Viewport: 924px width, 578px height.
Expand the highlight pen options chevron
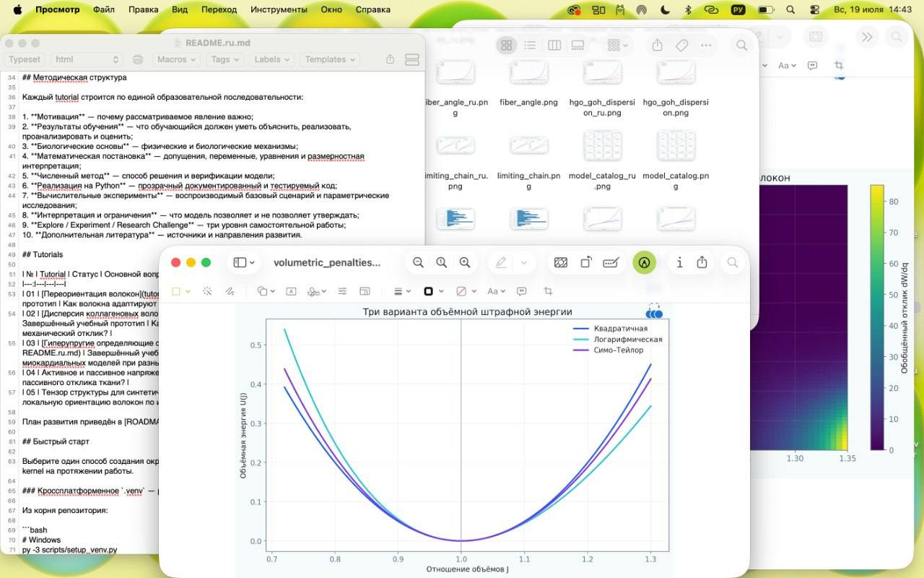pyautogui.click(x=524, y=263)
